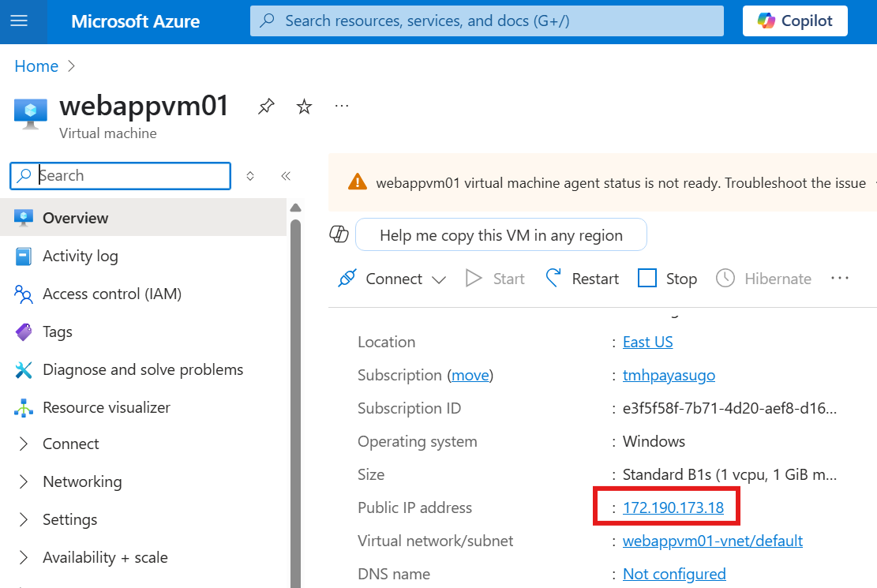The height and width of the screenshot is (588, 877).
Task: Click the Access control people icon
Action: click(x=24, y=294)
